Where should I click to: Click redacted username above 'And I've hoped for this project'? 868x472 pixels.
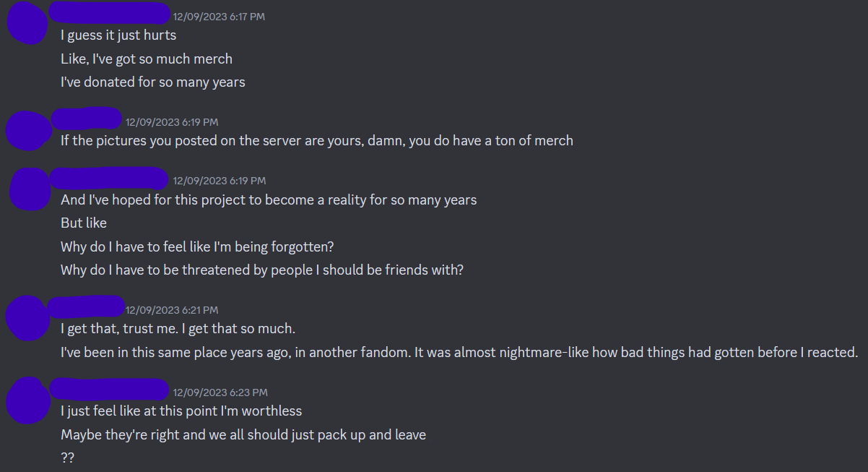pos(110,178)
